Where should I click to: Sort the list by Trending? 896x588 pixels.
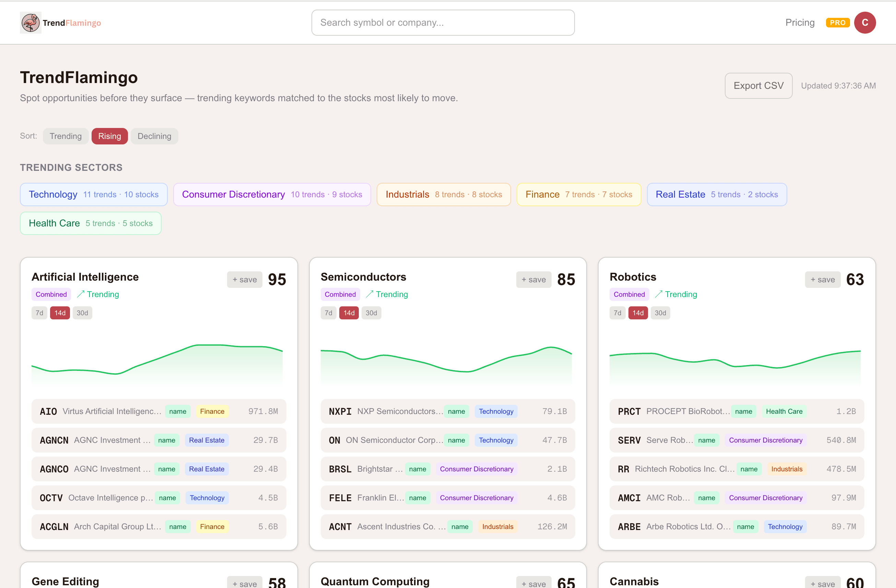(x=66, y=136)
